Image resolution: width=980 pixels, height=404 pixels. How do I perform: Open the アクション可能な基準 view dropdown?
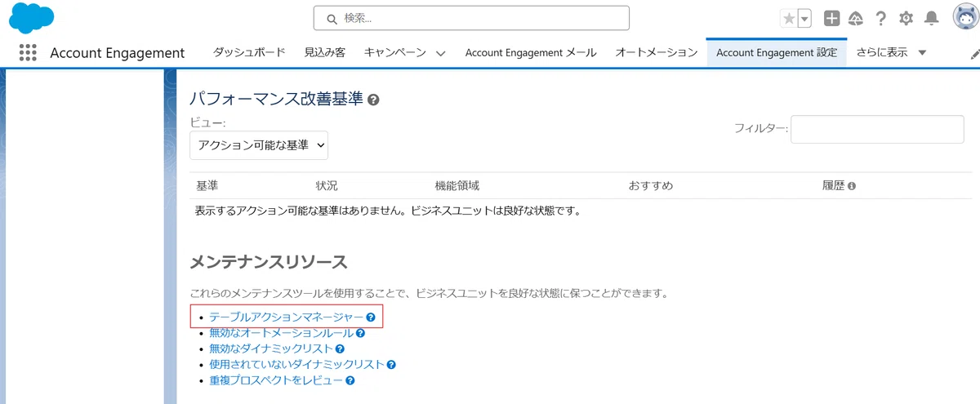coord(259,145)
